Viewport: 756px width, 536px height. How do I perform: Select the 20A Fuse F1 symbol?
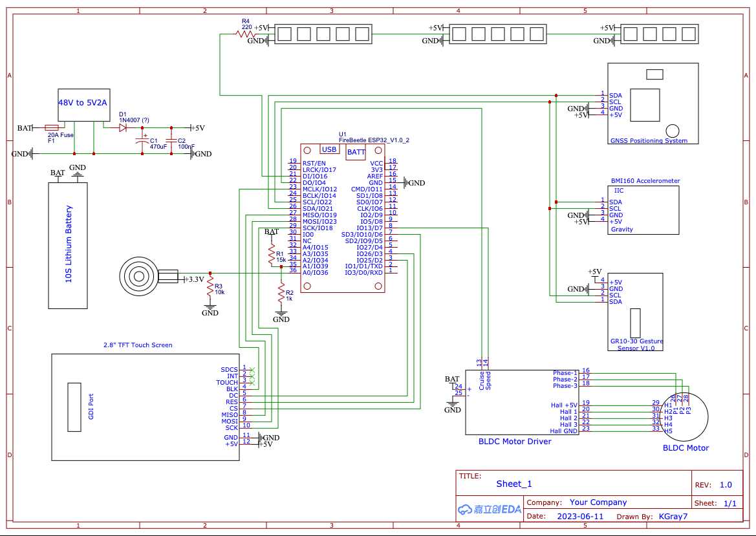[x=52, y=128]
